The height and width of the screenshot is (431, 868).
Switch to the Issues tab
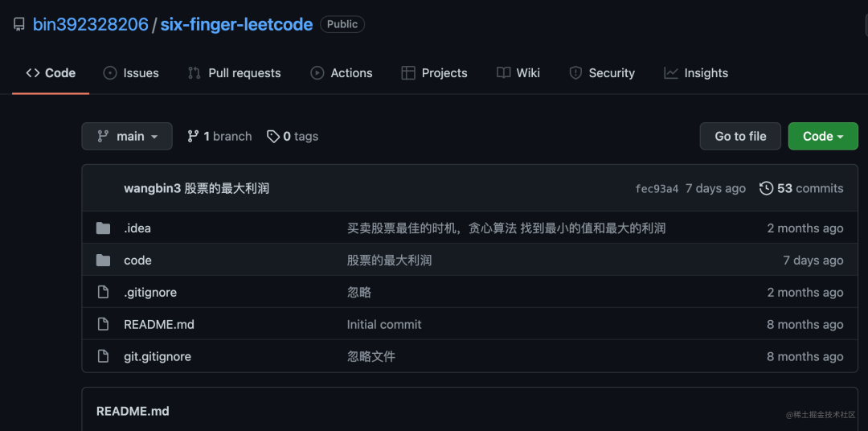point(131,73)
